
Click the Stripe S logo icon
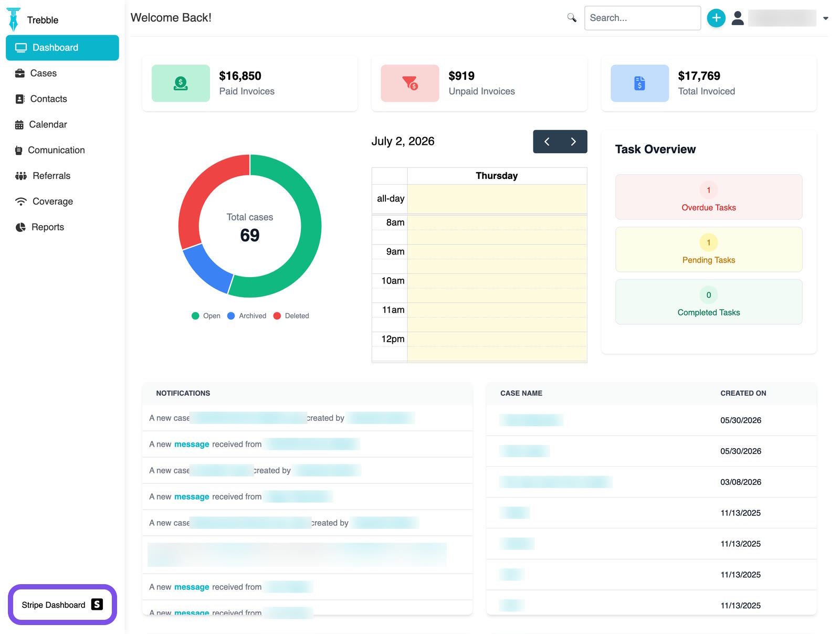point(97,605)
